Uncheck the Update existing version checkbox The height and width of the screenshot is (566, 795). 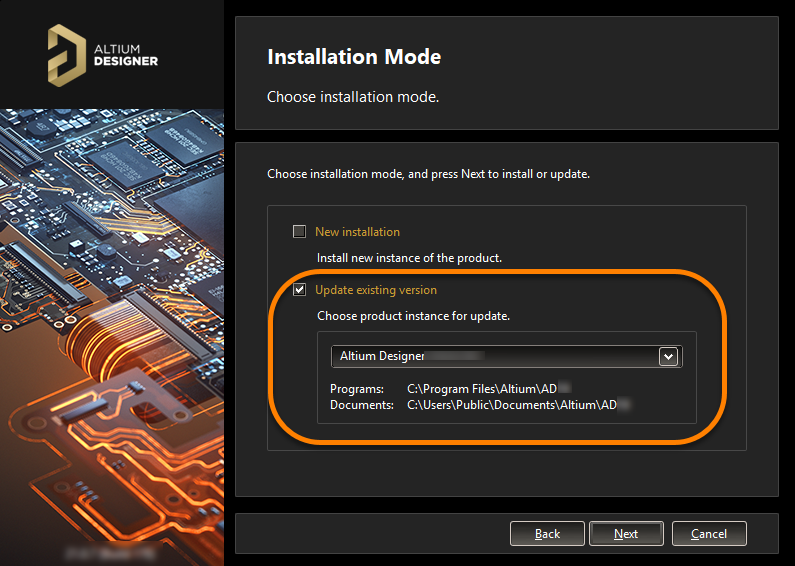pyautogui.click(x=299, y=290)
